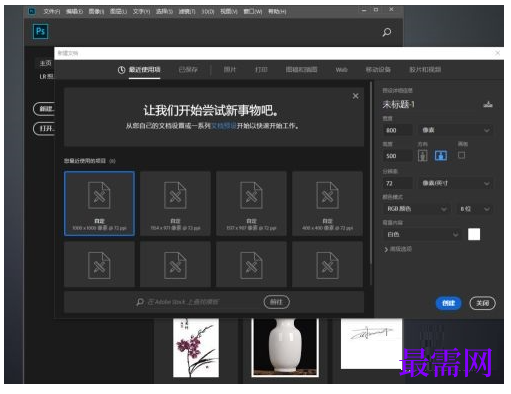Open the 窗口(W) menu

(x=253, y=12)
